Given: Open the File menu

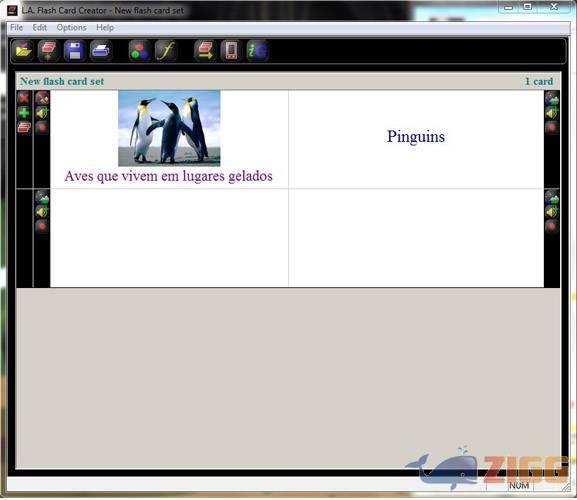Looking at the screenshot, I should (17, 28).
